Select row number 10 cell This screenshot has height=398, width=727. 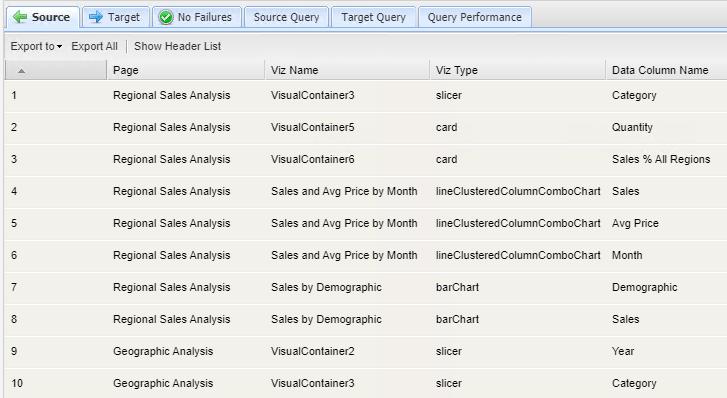point(17,384)
